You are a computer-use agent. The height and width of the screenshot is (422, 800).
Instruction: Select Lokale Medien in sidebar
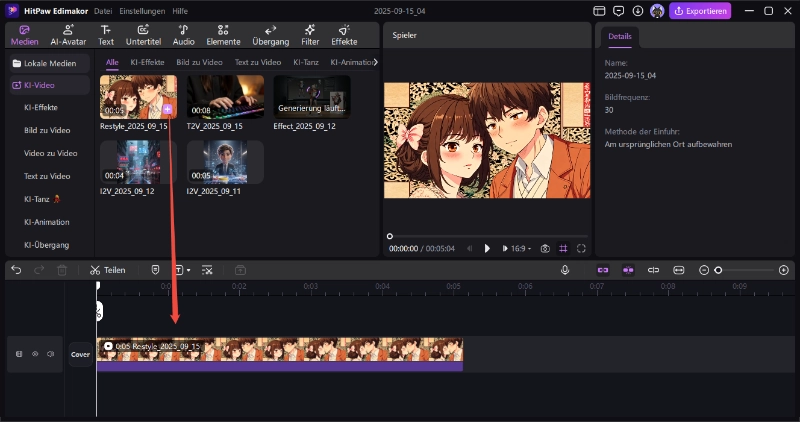[49, 63]
